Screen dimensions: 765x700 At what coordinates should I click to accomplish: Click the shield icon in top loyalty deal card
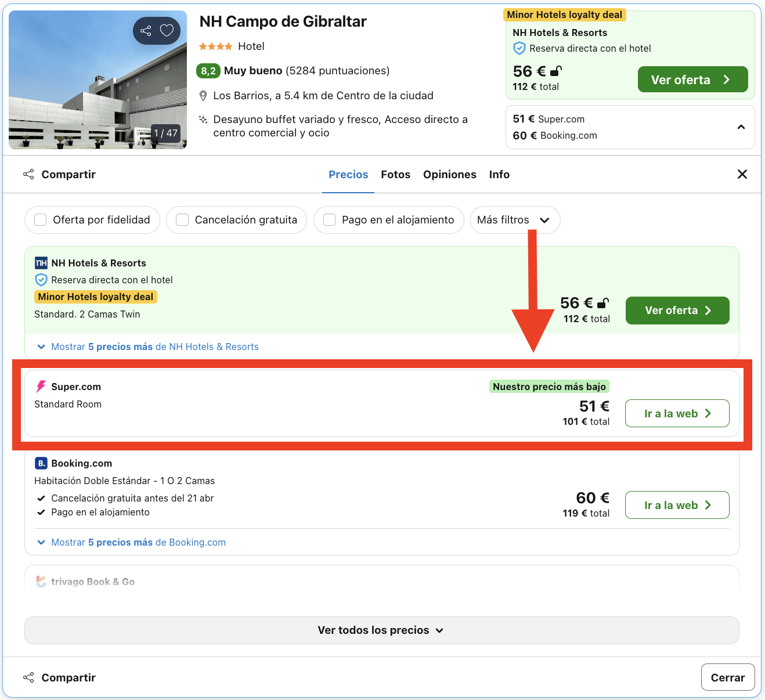click(519, 49)
